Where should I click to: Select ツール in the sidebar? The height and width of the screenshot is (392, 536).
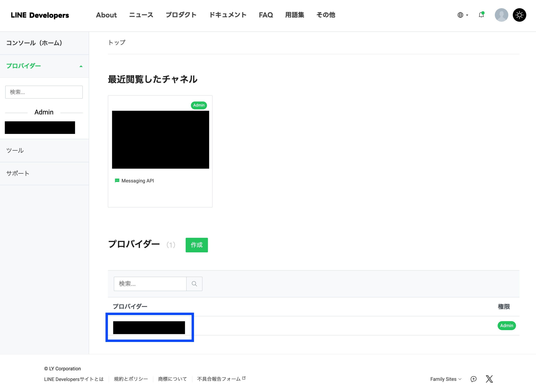coord(15,150)
